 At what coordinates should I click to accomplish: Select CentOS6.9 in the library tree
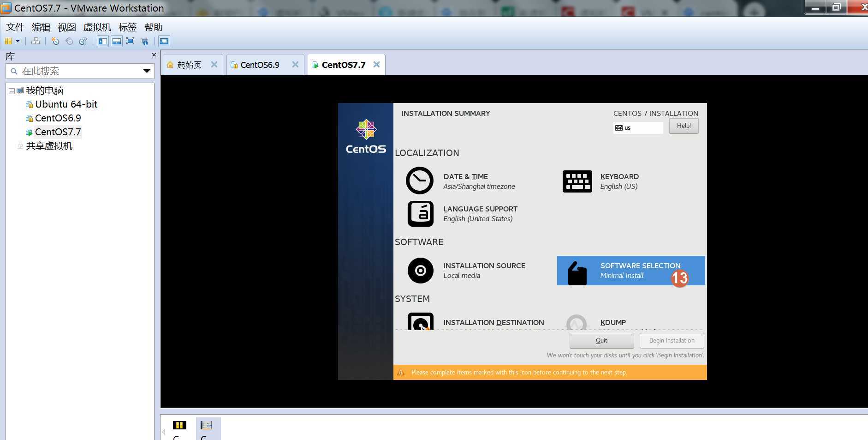[58, 118]
